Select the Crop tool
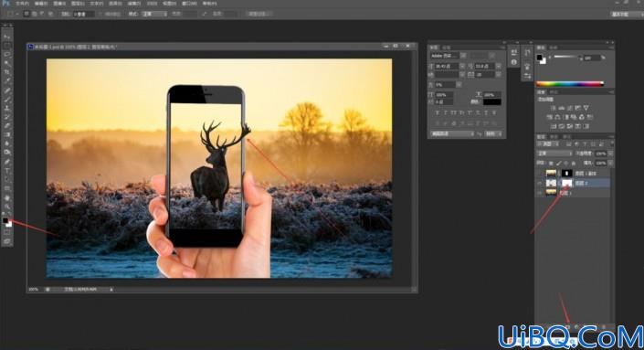 point(7,72)
